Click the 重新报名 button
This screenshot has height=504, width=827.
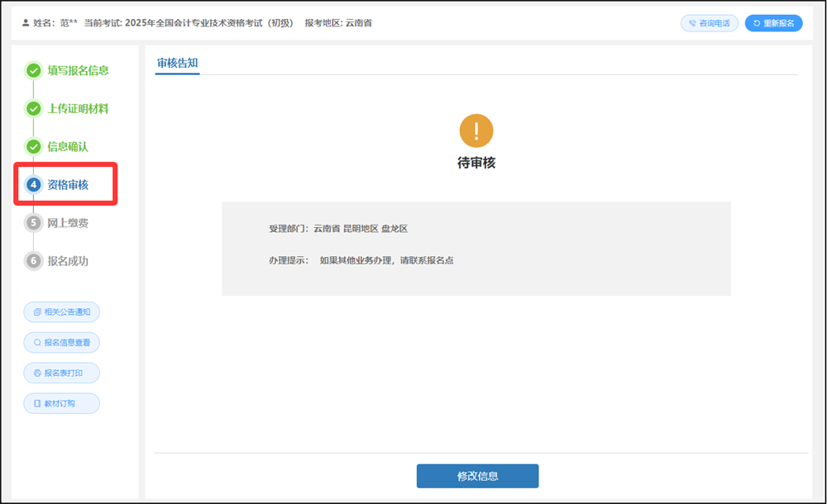pyautogui.click(x=774, y=23)
